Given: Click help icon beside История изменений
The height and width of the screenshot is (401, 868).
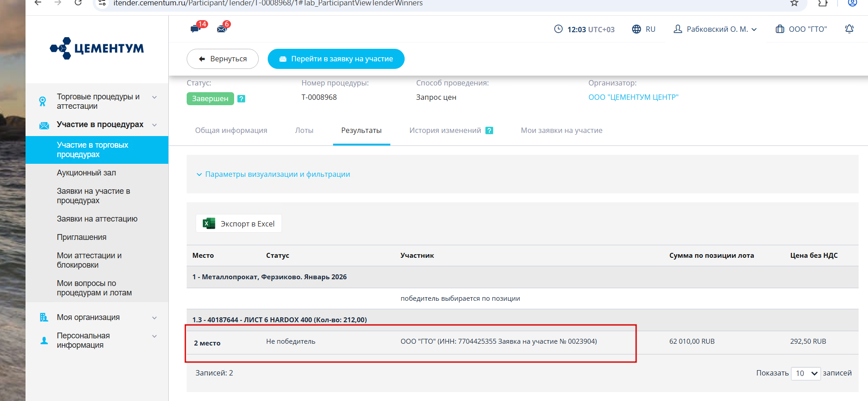Looking at the screenshot, I should pyautogui.click(x=489, y=130).
